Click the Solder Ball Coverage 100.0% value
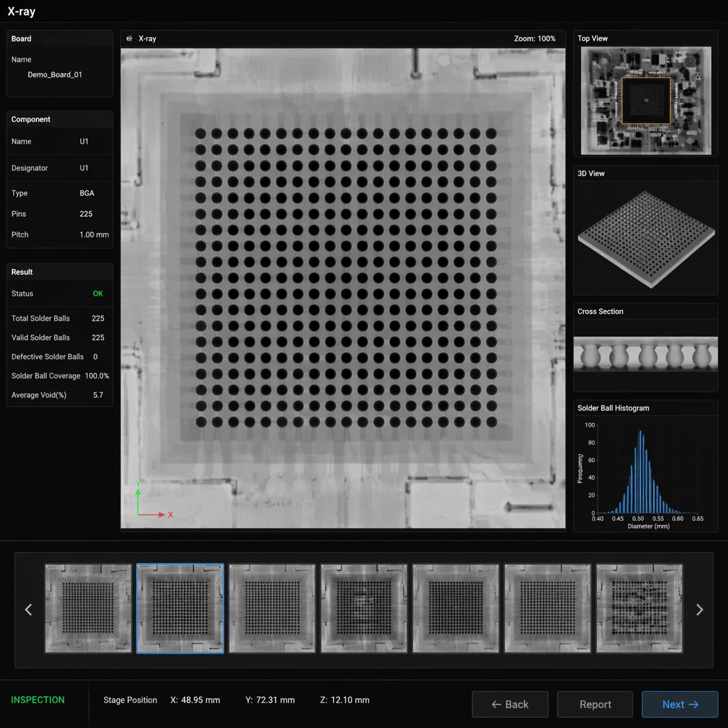The width and height of the screenshot is (728, 728). point(97,376)
